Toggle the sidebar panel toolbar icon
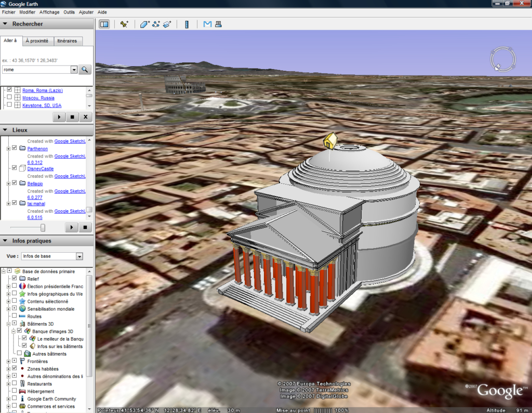This screenshot has width=532, height=413. [x=104, y=24]
